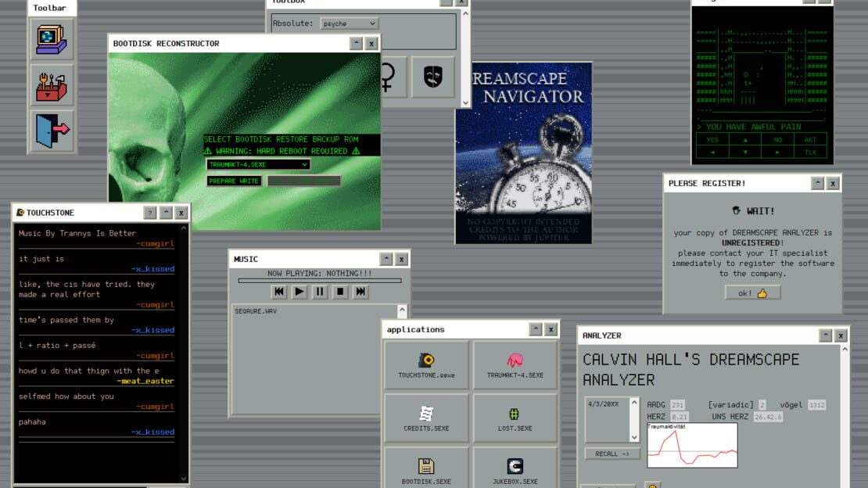Launch JUKEBOX.SEXE from applications
This screenshot has height=488, width=868.
(x=515, y=470)
